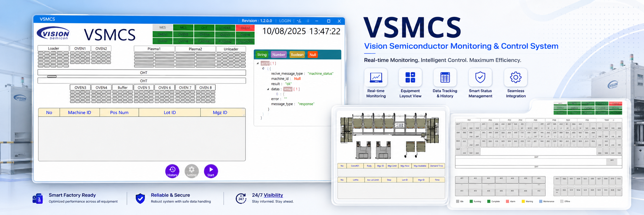Image resolution: width=644 pixels, height=215 pixels.
Task: Click the red Null value of machine_id
Action: tap(297, 79)
